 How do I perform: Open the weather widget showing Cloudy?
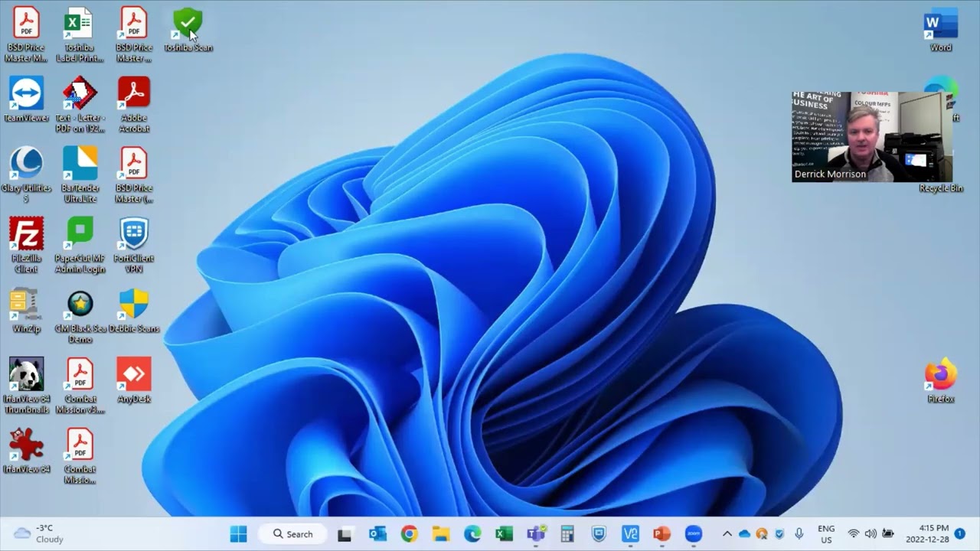[40, 533]
